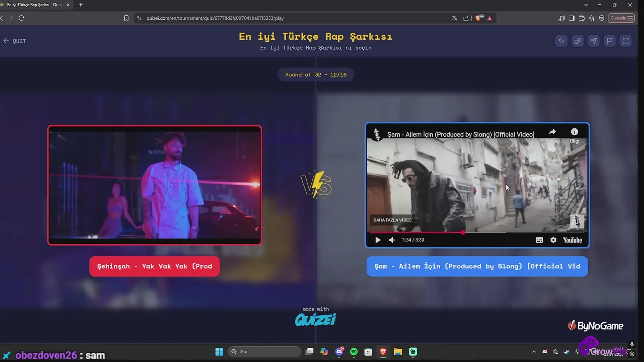Play the Şam Ailem İçin YouTube video
644x362 pixels.
click(x=378, y=240)
